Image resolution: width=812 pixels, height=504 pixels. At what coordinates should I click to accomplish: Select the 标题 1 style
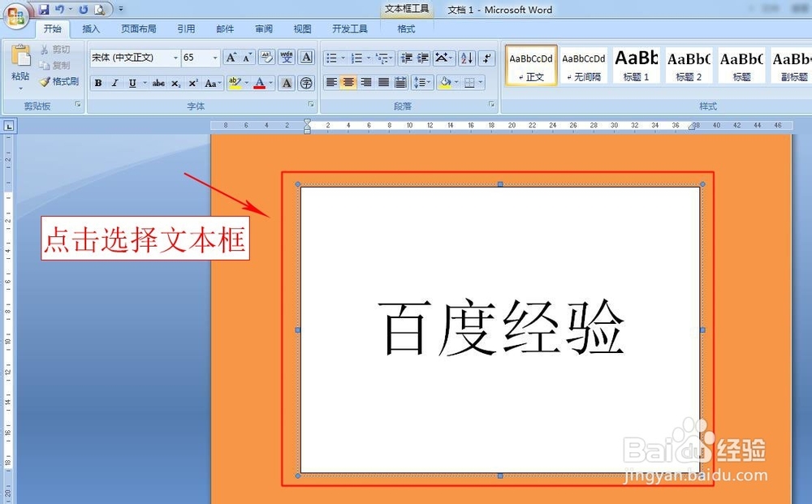[636, 65]
